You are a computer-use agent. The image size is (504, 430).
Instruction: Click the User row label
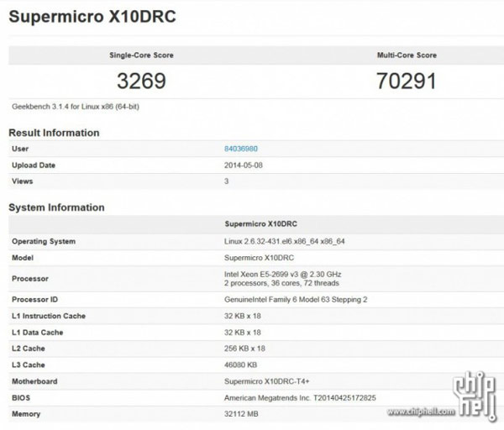tap(20, 149)
